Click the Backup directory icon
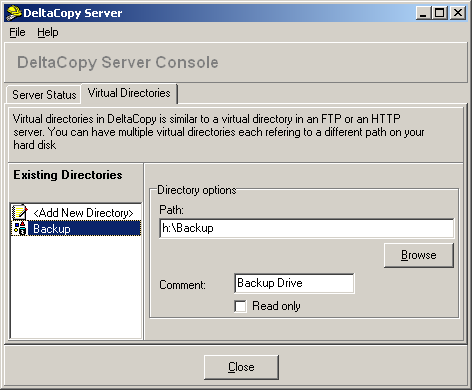The image size is (472, 390). (20, 228)
